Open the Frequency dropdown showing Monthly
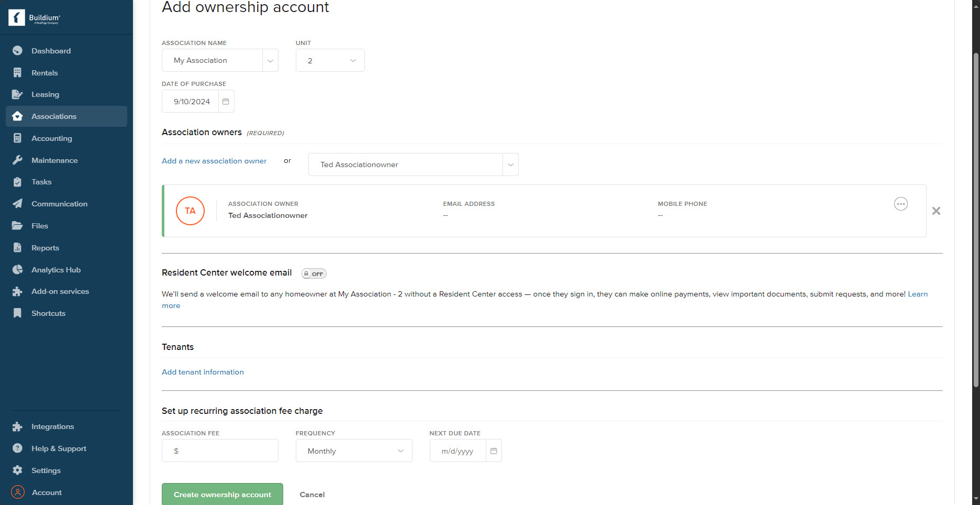This screenshot has height=505, width=980. [399, 451]
